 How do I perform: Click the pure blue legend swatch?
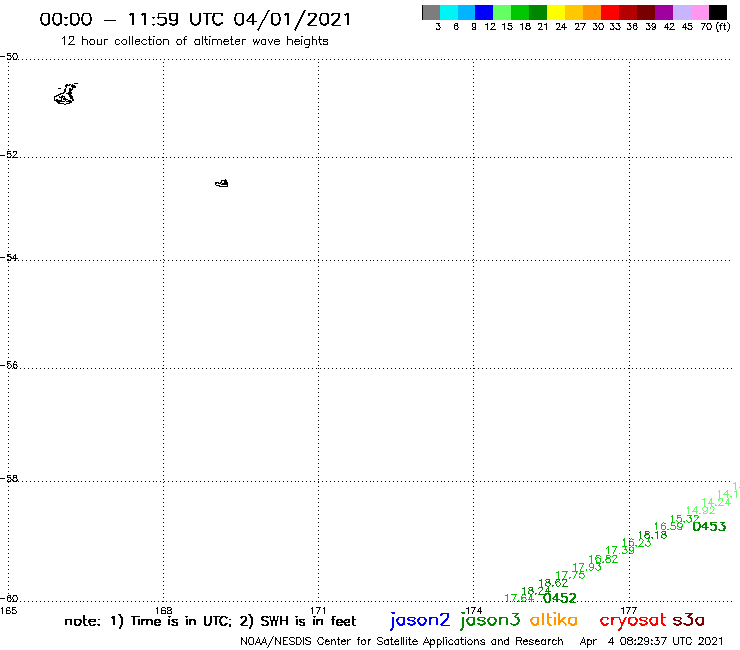point(484,12)
